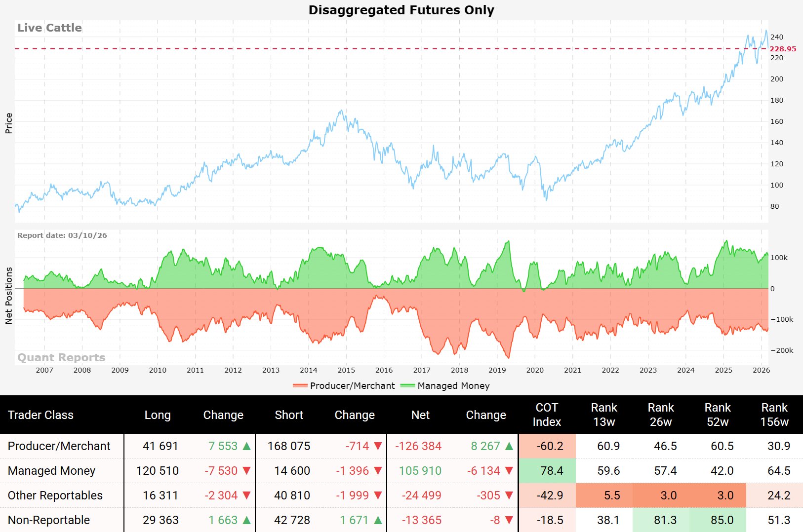
Task: Click the Rank 156w cell 24.2
Action: (774, 495)
